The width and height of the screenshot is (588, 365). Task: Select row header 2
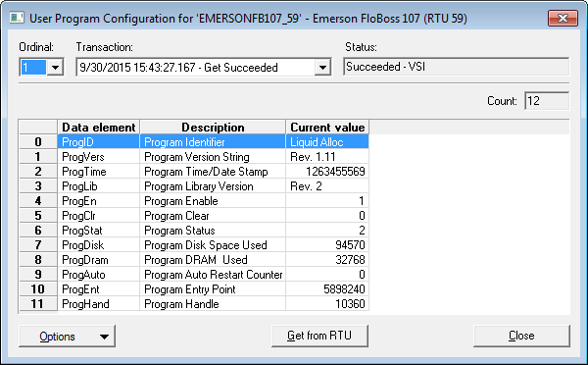point(38,172)
